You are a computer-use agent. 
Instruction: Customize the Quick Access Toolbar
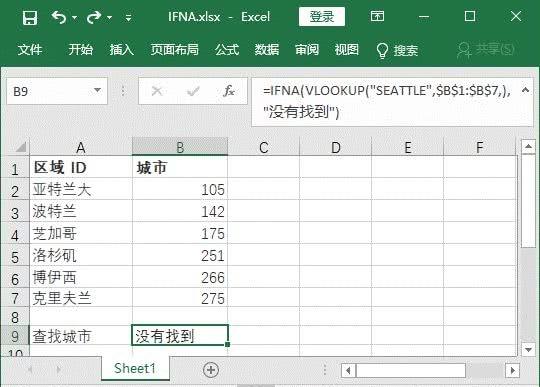(x=128, y=18)
